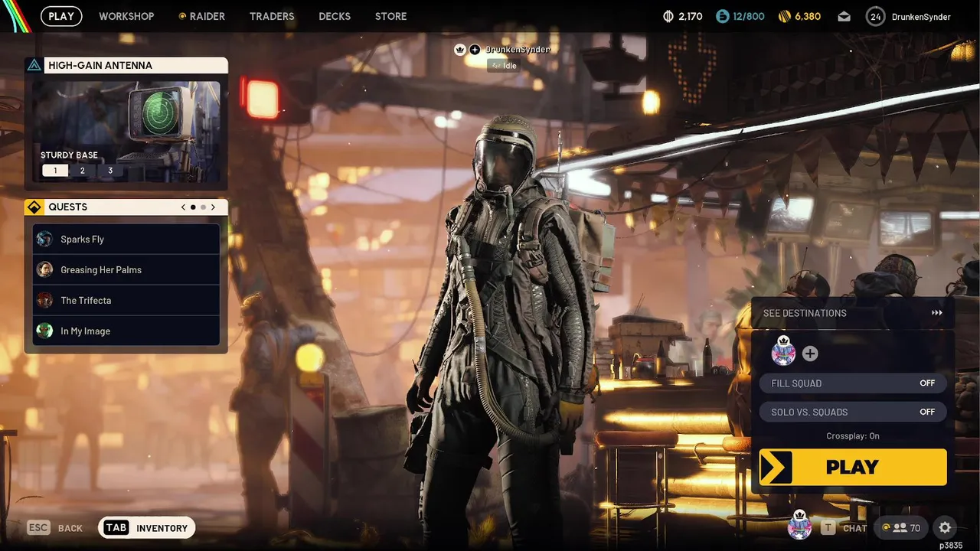Click the player avatar in bottom bar
Screen dimensions: 980x551
click(800, 526)
